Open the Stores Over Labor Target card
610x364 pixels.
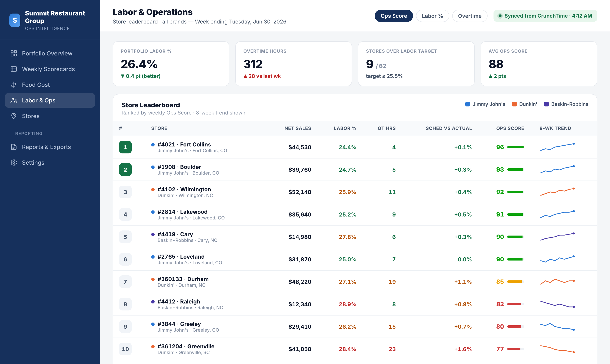[416, 64]
